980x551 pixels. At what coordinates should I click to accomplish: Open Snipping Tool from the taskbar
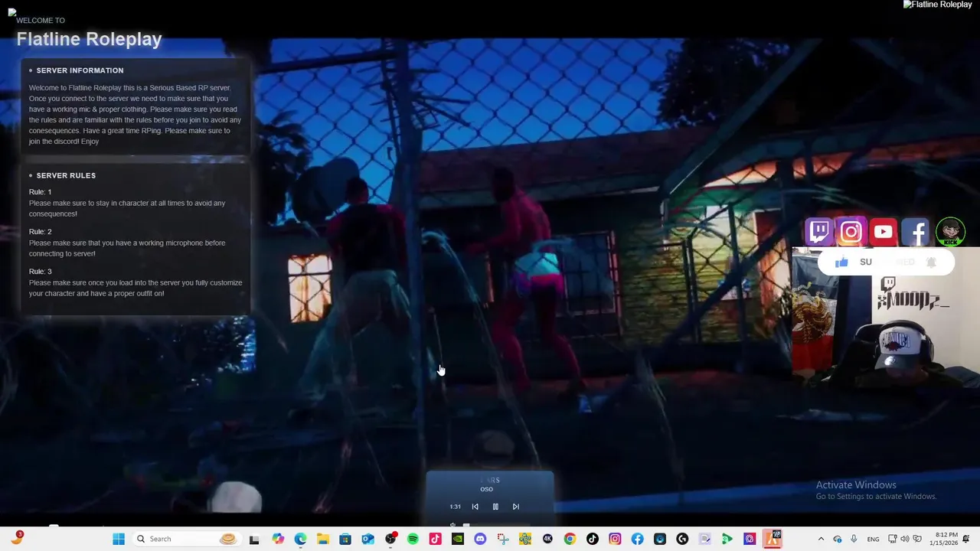502,539
